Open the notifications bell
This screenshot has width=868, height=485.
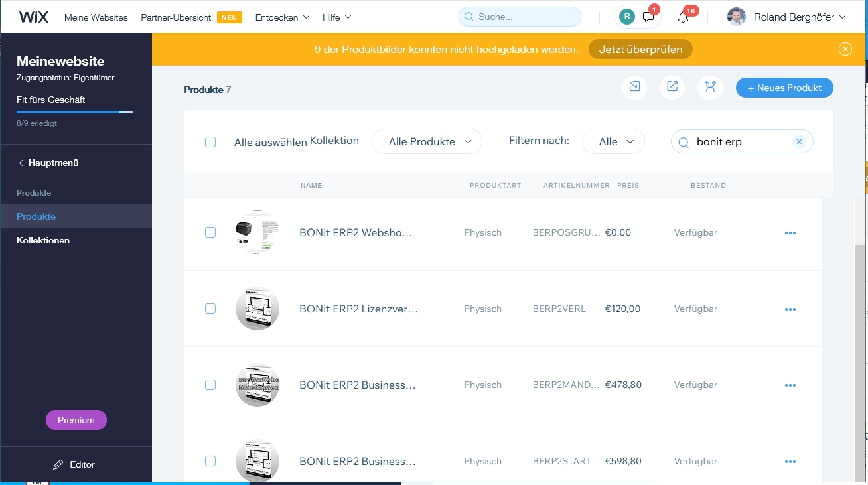pos(683,17)
